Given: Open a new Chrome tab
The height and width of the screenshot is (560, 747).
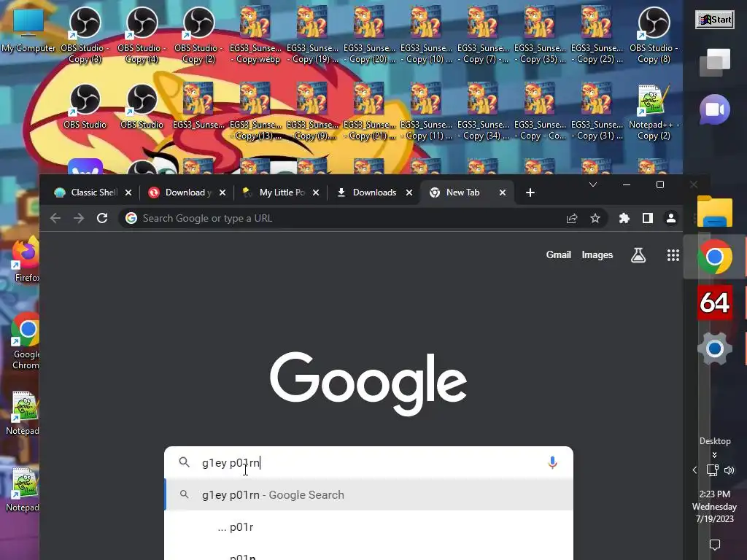Looking at the screenshot, I should [530, 192].
